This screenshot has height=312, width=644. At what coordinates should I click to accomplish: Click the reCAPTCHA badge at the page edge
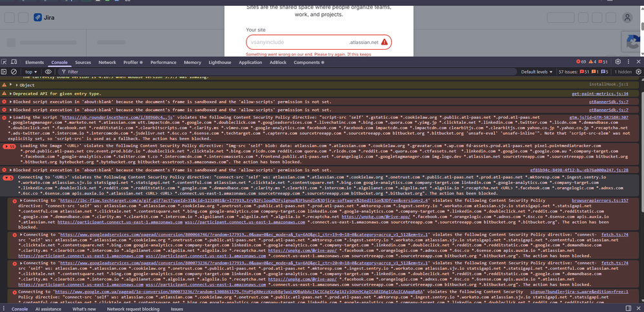[x=632, y=43]
